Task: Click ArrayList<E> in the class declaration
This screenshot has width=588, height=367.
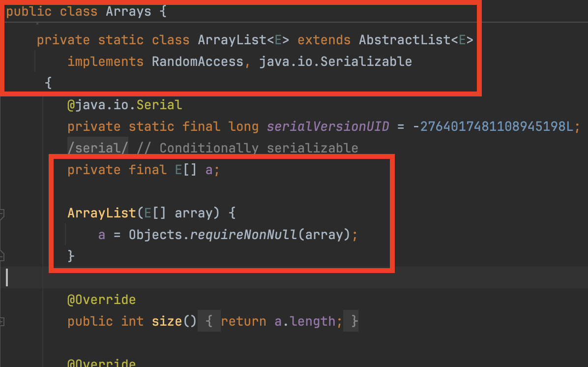Action: (243, 40)
